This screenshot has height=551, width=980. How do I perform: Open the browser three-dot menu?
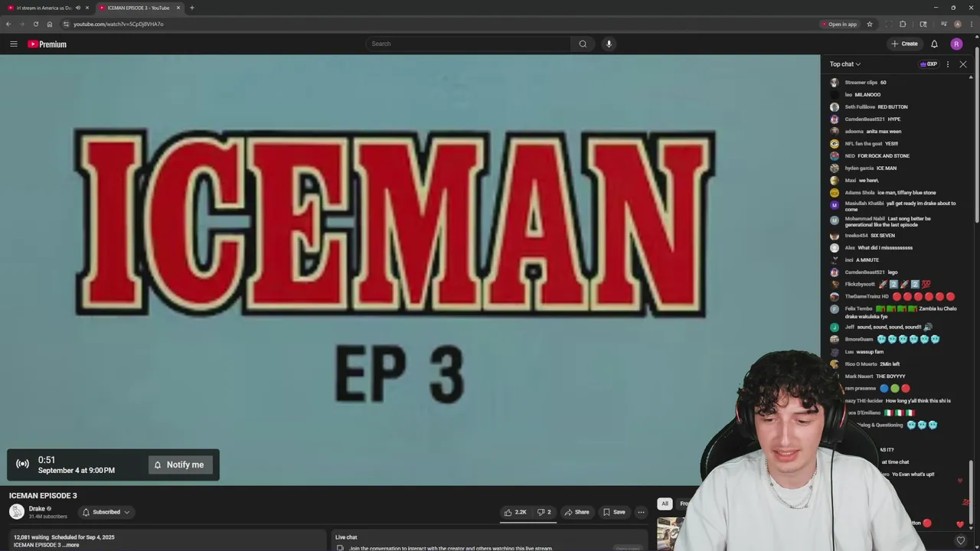972,24
